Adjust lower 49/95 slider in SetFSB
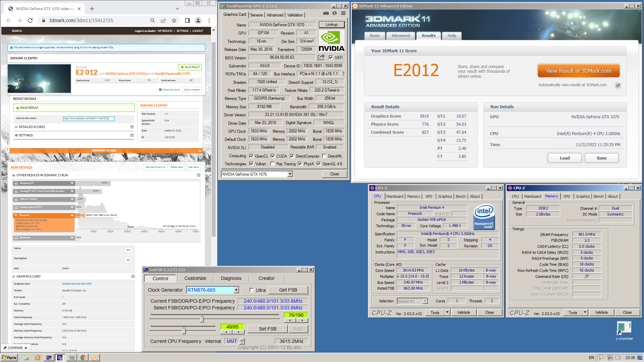The height and width of the screenshot is (362, 644). pyautogui.click(x=184, y=331)
